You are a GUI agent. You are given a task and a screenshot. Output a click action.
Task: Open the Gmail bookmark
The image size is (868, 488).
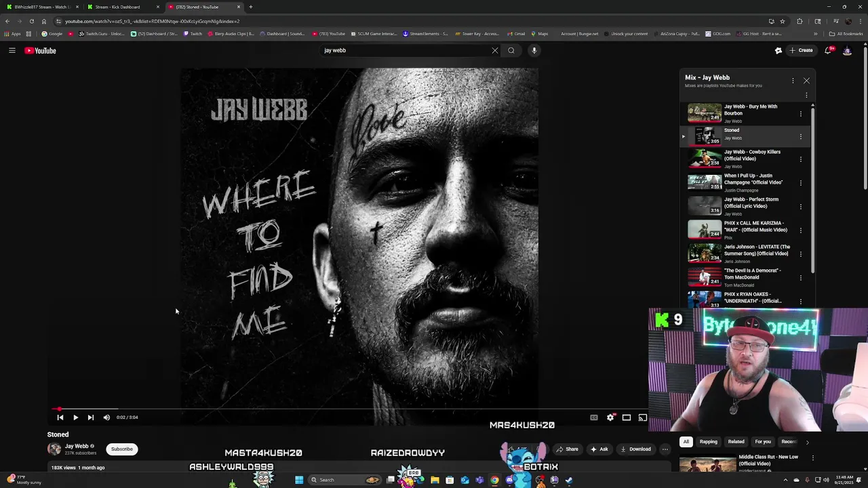click(516, 34)
